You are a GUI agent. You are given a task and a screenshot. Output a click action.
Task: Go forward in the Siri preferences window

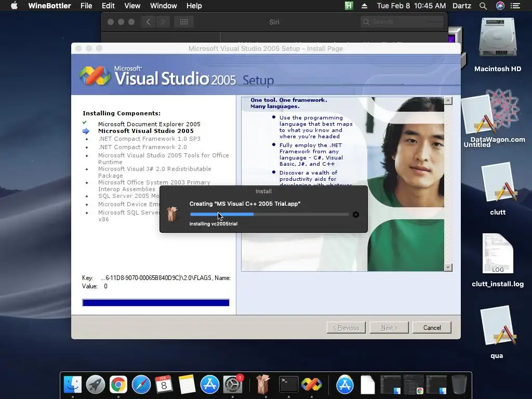tap(163, 22)
